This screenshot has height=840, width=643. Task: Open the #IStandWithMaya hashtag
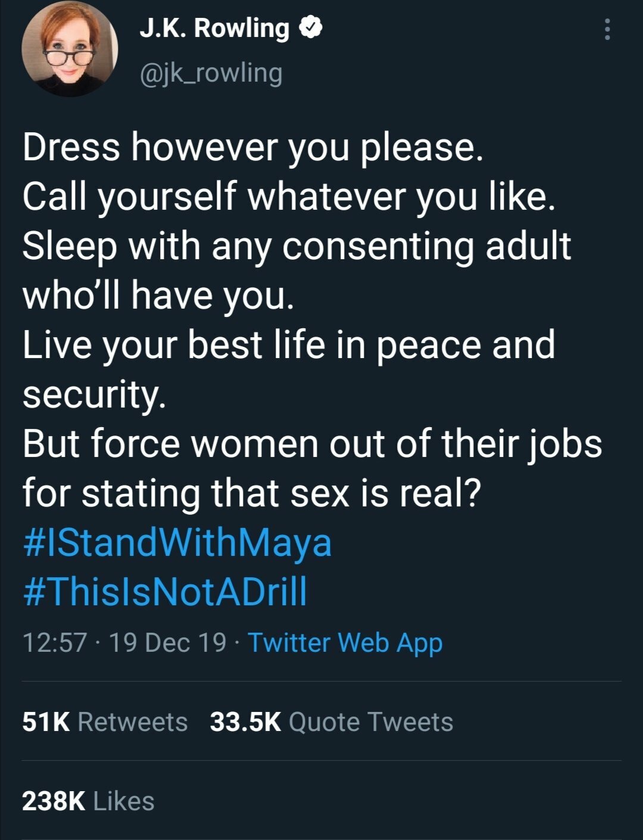pyautogui.click(x=177, y=543)
